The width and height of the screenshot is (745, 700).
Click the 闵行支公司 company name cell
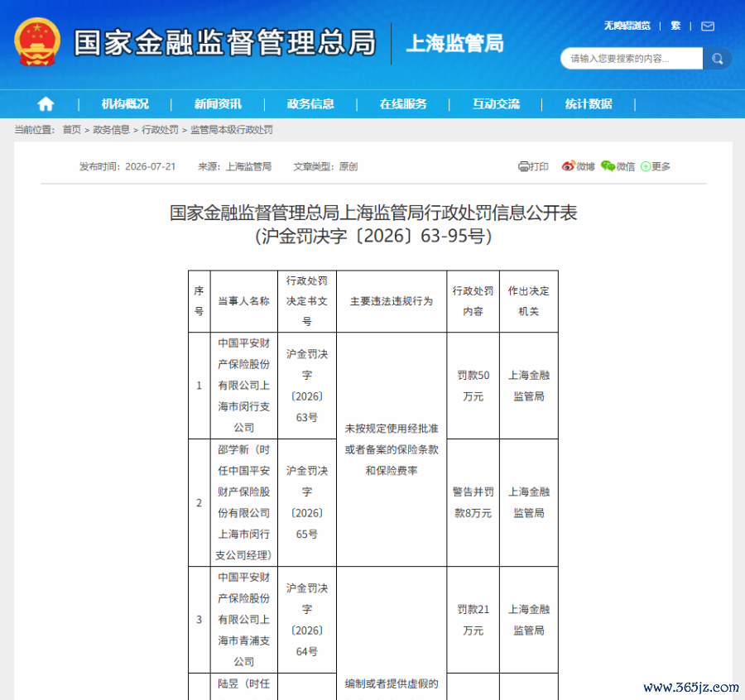(243, 386)
